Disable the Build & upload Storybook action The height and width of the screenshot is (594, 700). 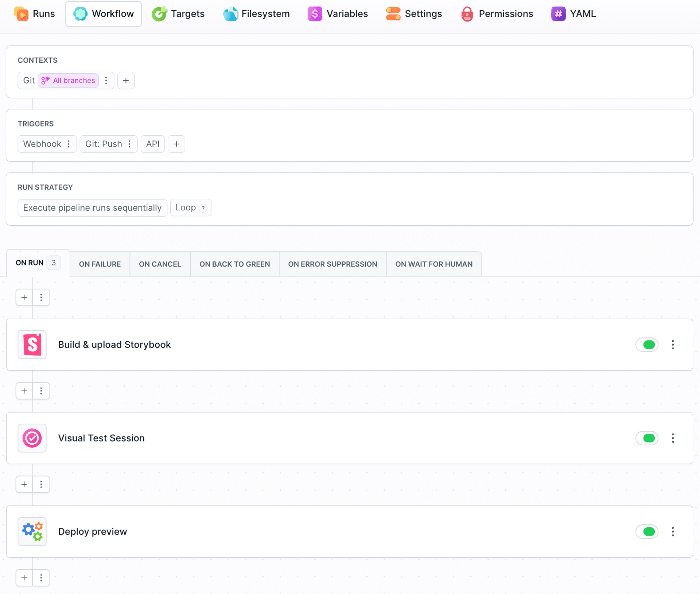pos(647,345)
